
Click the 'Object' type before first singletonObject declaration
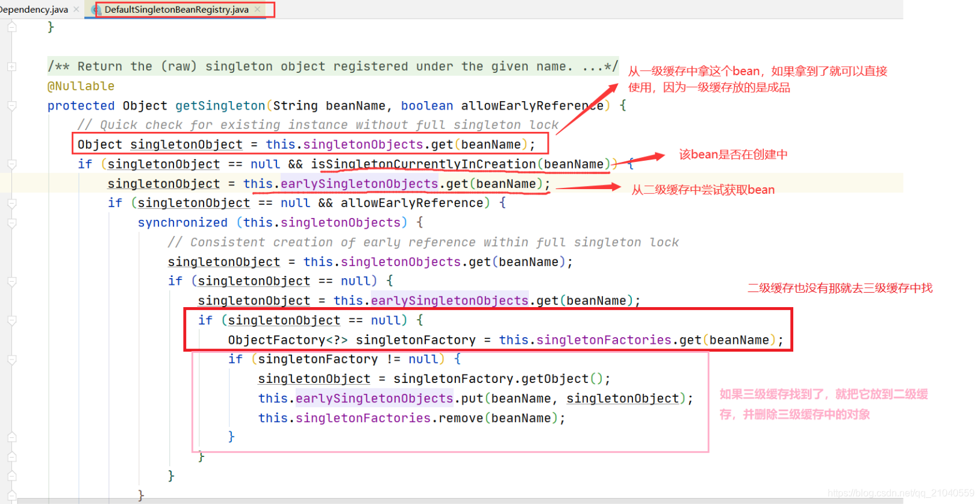pyautogui.click(x=100, y=145)
